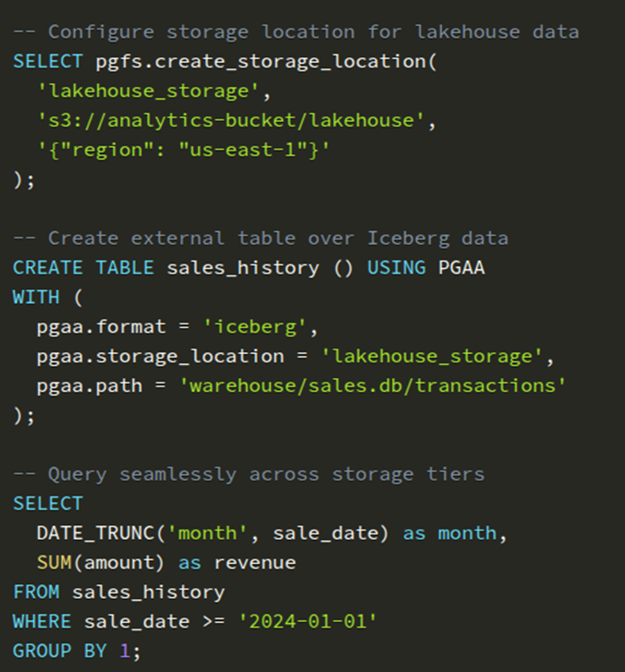Click sales_history in the FROM clause
Viewport: 625px width, 672px height.
(x=148, y=592)
